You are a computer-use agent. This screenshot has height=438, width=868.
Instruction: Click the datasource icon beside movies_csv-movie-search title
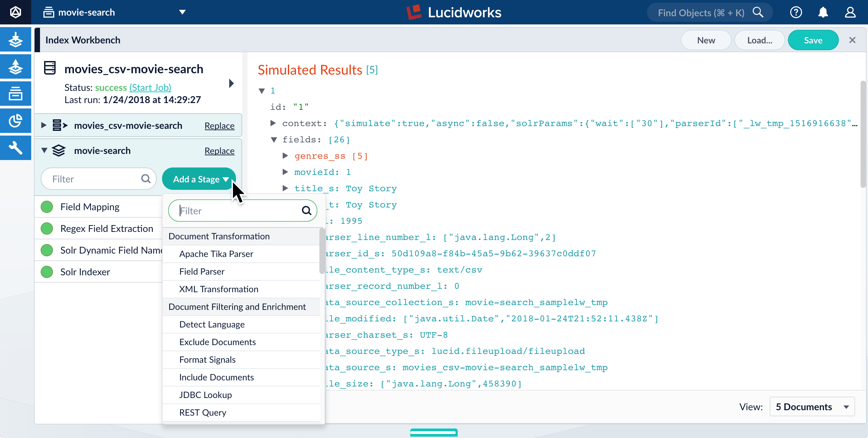[x=50, y=68]
